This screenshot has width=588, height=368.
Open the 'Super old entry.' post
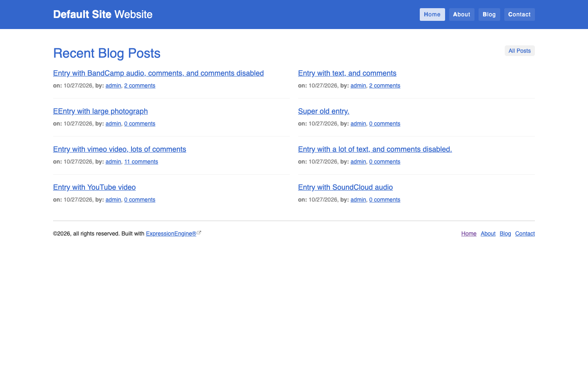324,111
